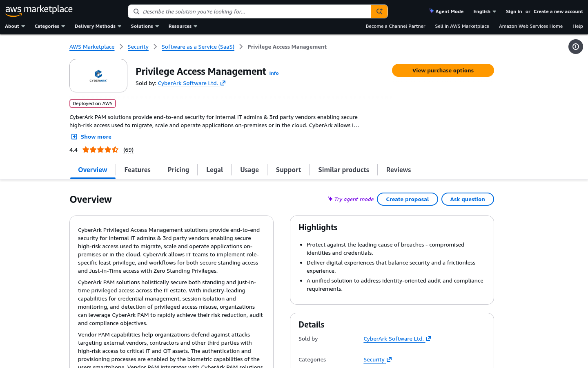This screenshot has height=368, width=588.
Task: Click the Agent Mode sparkle icon
Action: point(431,11)
